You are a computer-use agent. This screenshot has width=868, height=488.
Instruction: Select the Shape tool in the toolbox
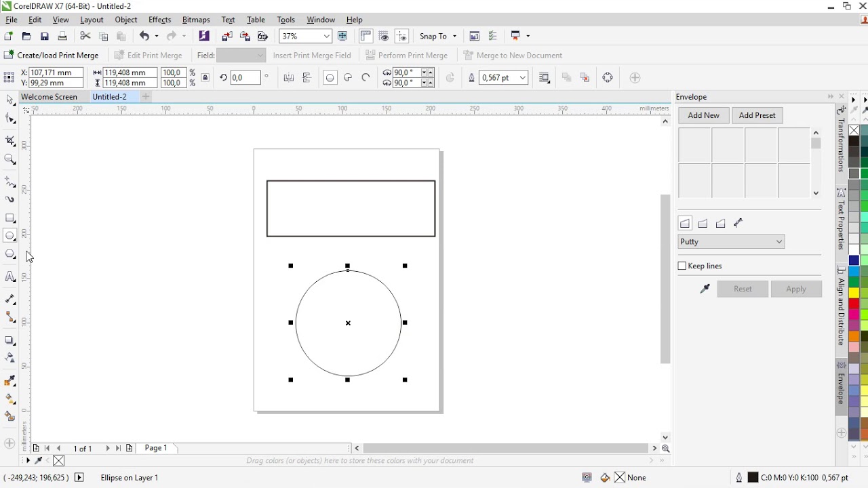click(x=10, y=119)
